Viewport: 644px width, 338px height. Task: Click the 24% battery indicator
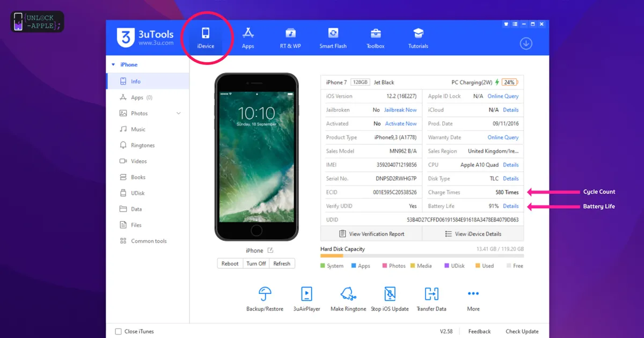click(509, 82)
